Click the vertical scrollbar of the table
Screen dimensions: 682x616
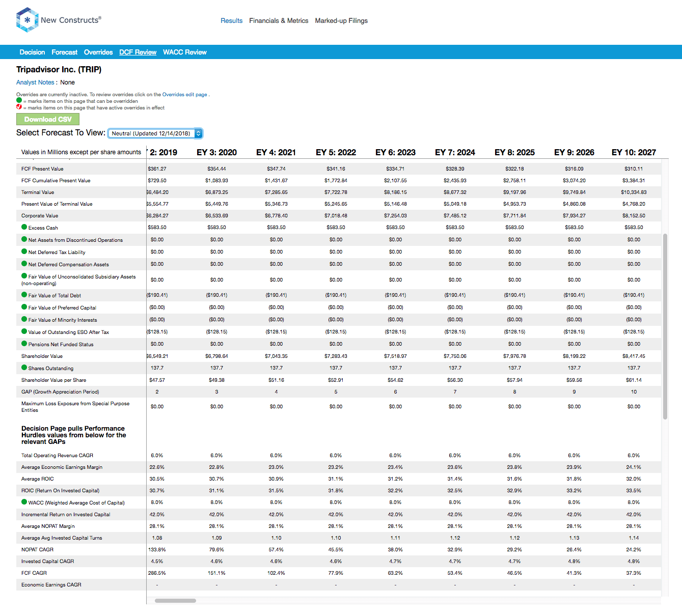click(x=665, y=326)
